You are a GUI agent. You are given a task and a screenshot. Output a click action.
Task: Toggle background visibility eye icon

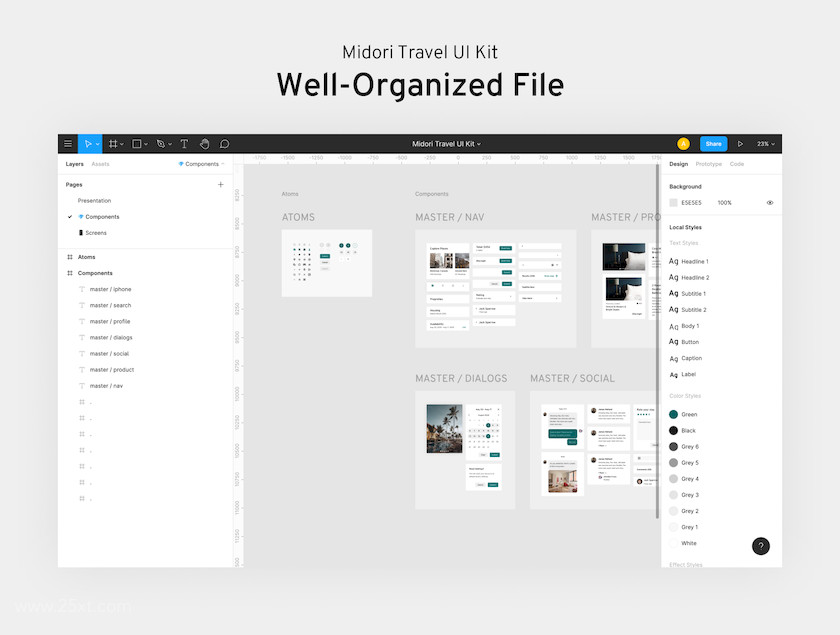point(770,203)
